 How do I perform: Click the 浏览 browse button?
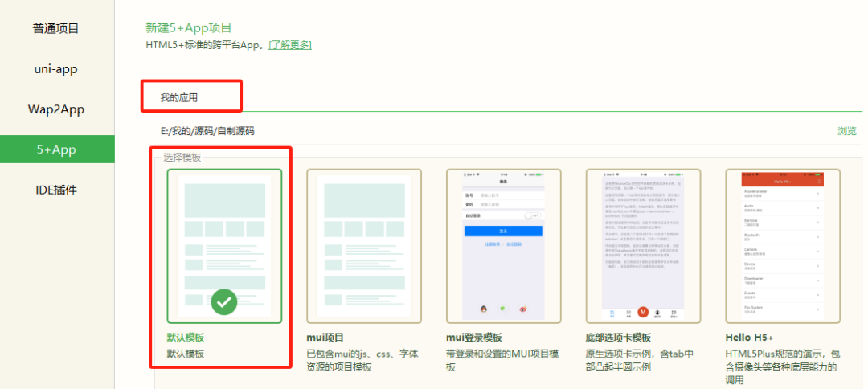[846, 131]
